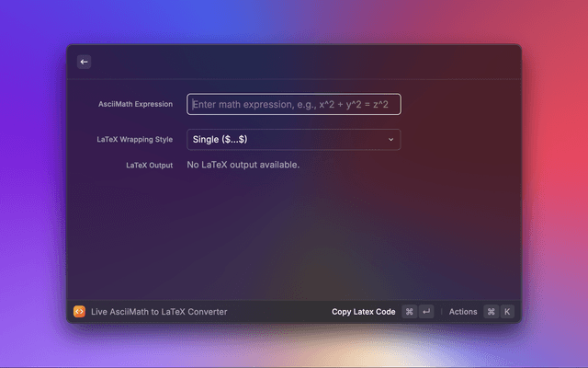This screenshot has height=368, width=588.
Task: Click the K key shortcut icon
Action: coord(506,312)
